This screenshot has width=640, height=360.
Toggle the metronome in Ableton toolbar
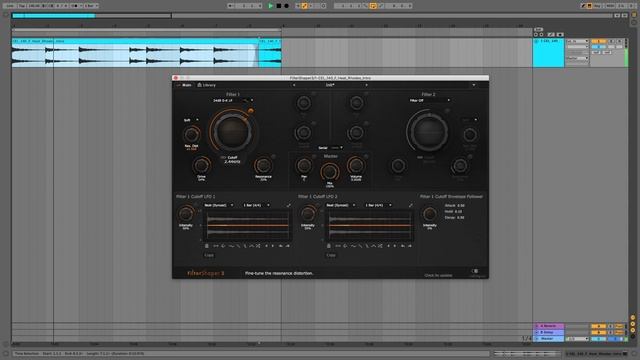click(x=76, y=6)
